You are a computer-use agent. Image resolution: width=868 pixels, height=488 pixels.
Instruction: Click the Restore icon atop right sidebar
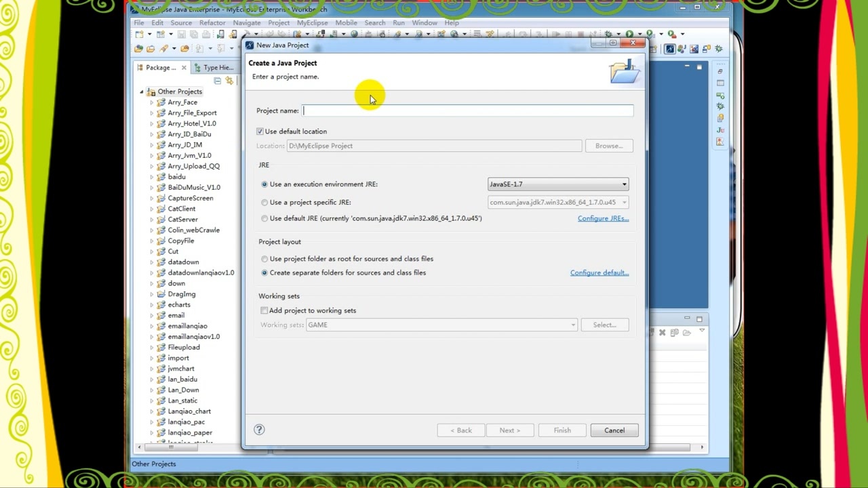click(720, 71)
